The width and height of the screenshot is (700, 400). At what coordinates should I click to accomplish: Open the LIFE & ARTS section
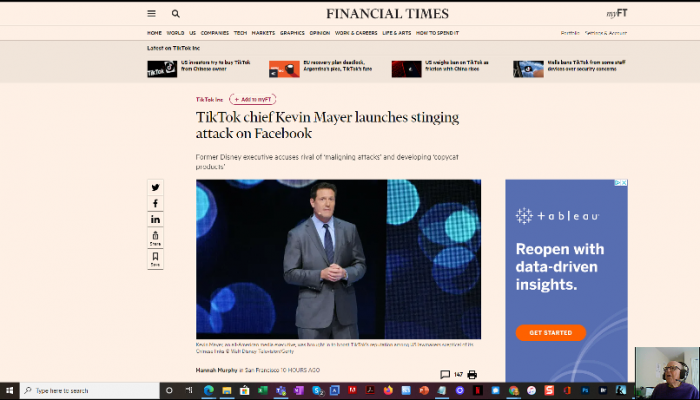pyautogui.click(x=396, y=33)
